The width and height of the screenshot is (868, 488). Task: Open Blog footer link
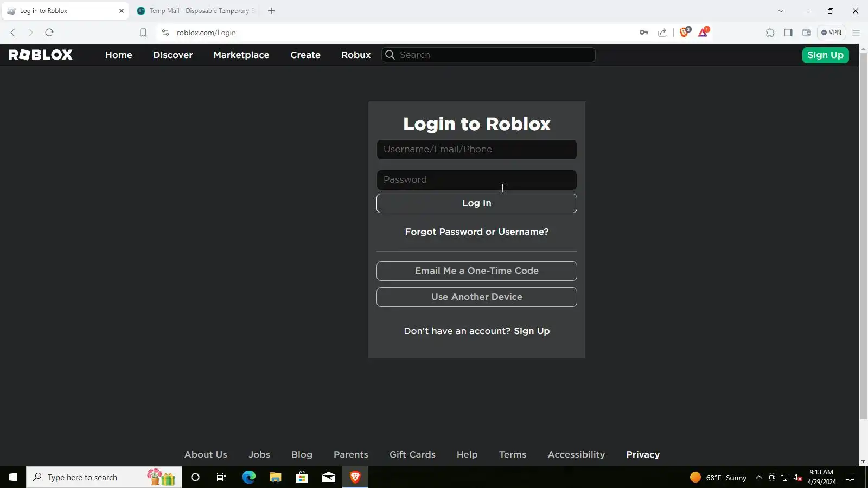pos(302,454)
